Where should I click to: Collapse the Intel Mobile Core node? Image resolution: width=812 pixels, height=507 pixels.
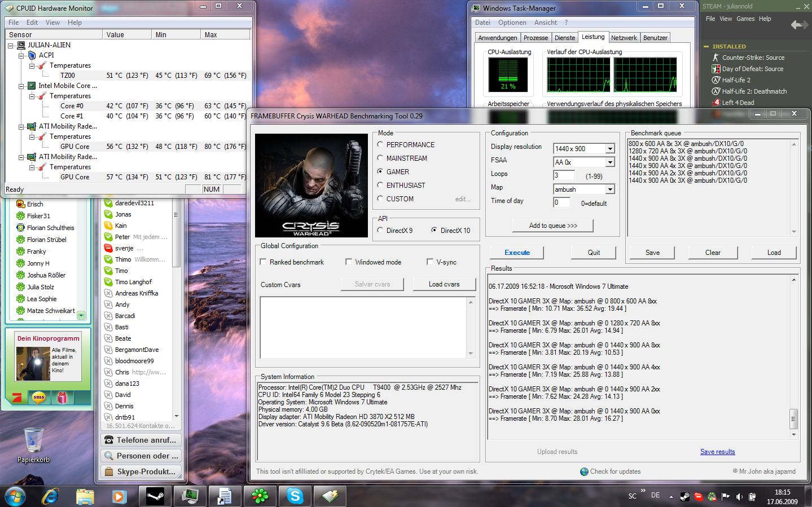(x=21, y=86)
